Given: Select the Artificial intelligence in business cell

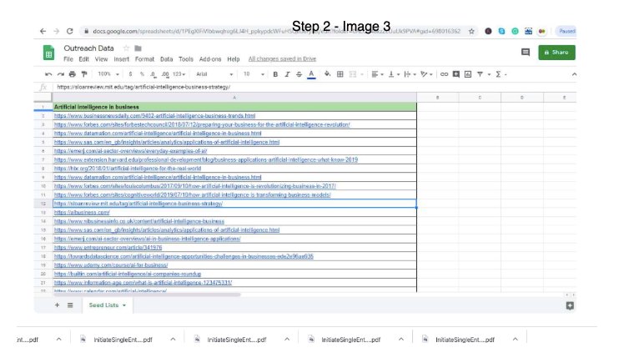Looking at the screenshot, I should point(234,107).
